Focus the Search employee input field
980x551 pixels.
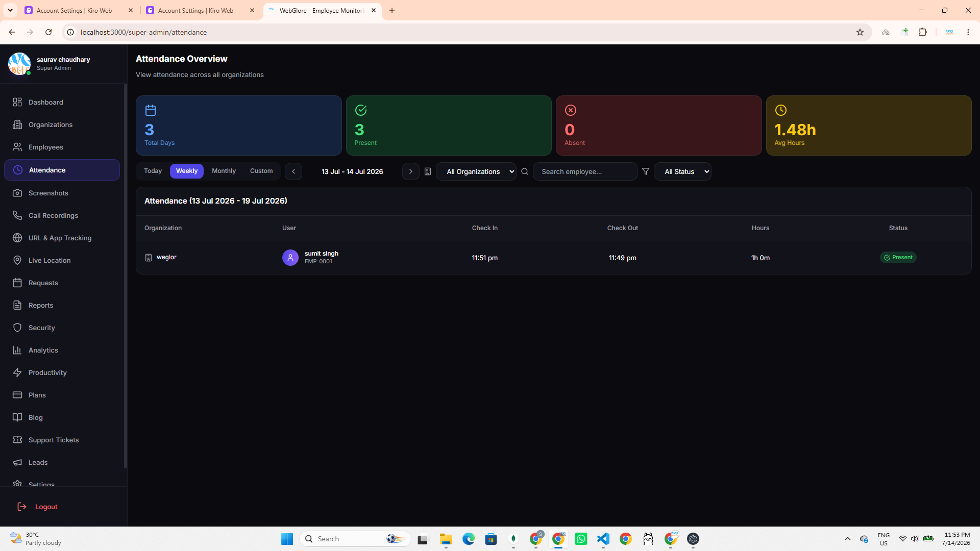[585, 171]
